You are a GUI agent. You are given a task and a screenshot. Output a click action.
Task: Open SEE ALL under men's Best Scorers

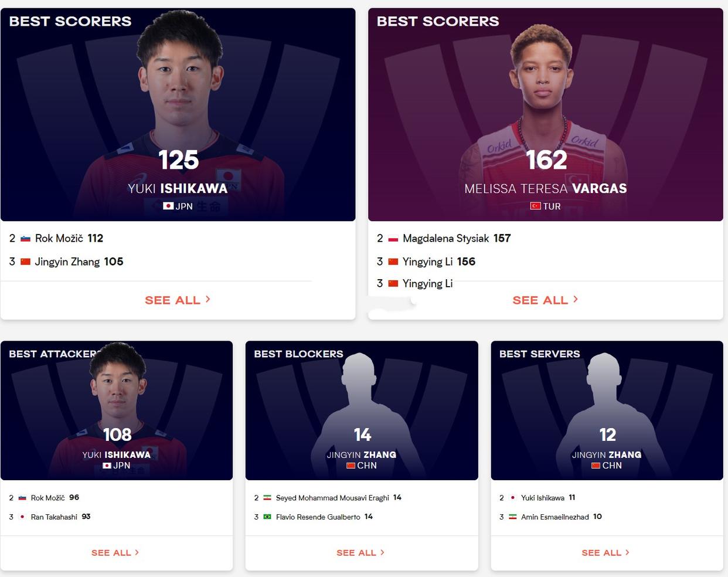coord(178,300)
